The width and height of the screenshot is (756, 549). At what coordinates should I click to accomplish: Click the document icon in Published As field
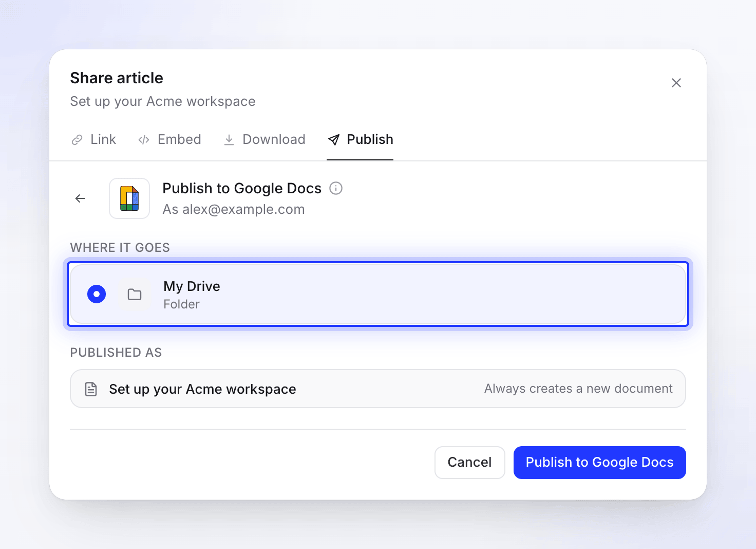[91, 389]
